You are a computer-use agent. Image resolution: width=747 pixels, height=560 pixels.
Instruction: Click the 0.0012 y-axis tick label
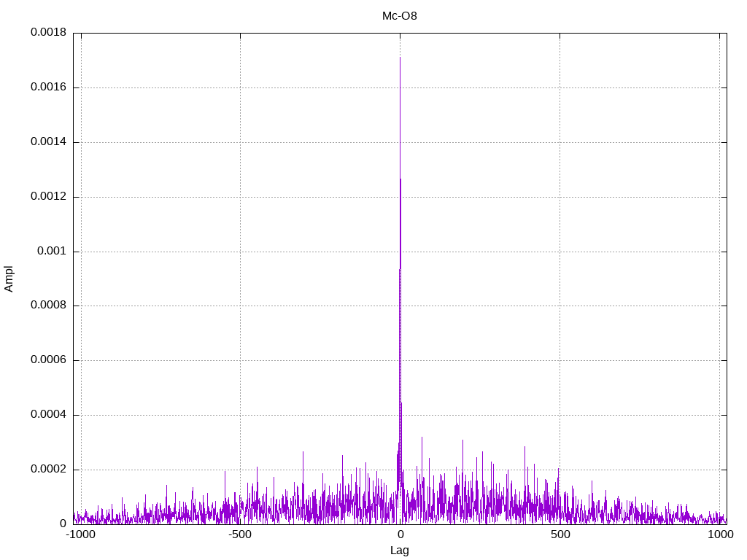click(x=48, y=197)
